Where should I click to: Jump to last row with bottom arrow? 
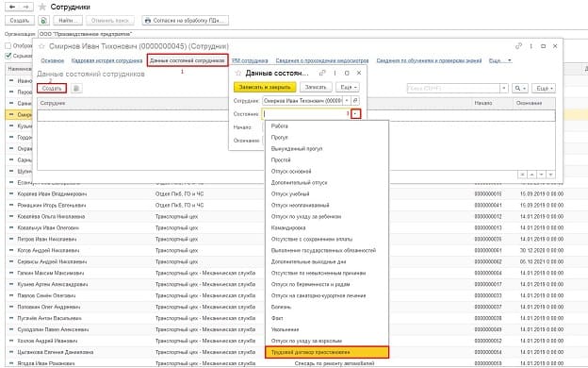tap(550, 175)
